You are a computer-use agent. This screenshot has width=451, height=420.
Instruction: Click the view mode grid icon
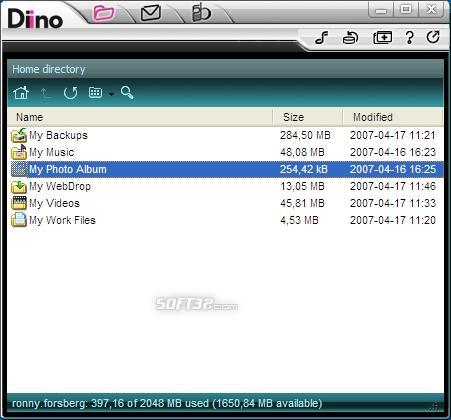95,92
